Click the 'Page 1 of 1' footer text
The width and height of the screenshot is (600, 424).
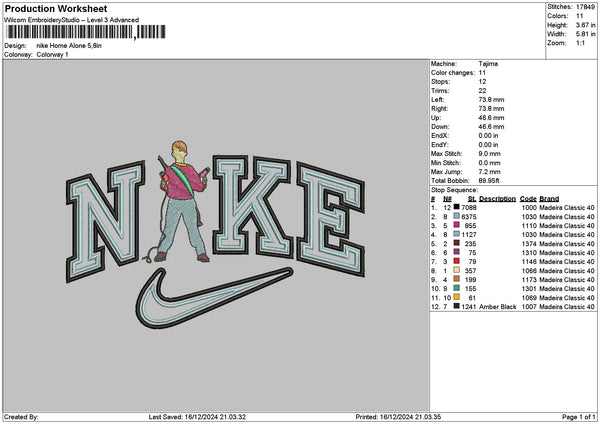tap(579, 417)
